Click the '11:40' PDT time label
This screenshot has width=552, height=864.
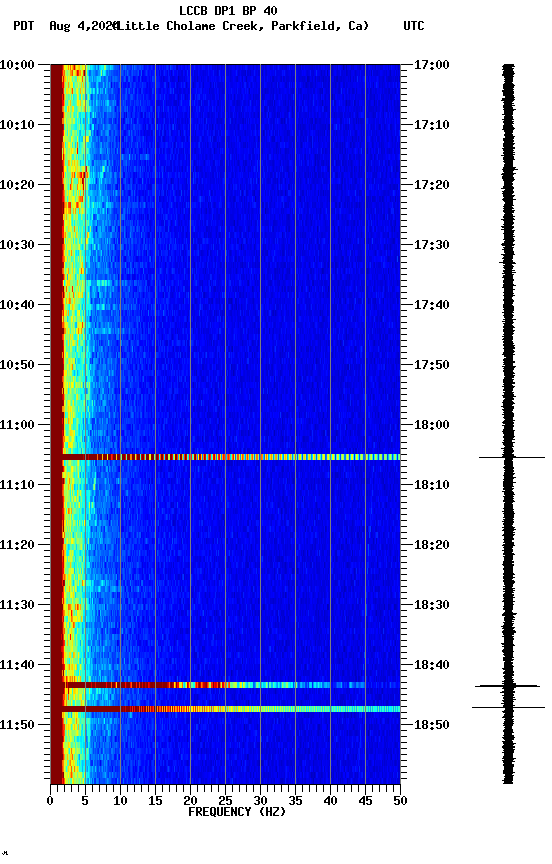(17, 666)
